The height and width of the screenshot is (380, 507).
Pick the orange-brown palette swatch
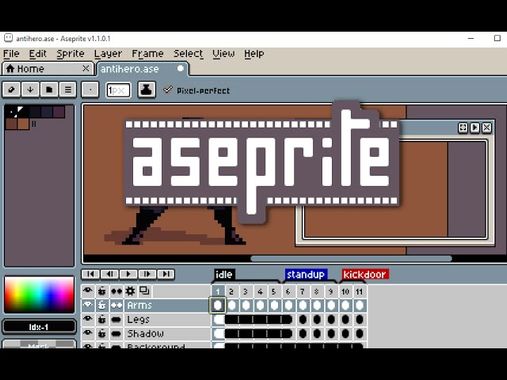(x=23, y=124)
